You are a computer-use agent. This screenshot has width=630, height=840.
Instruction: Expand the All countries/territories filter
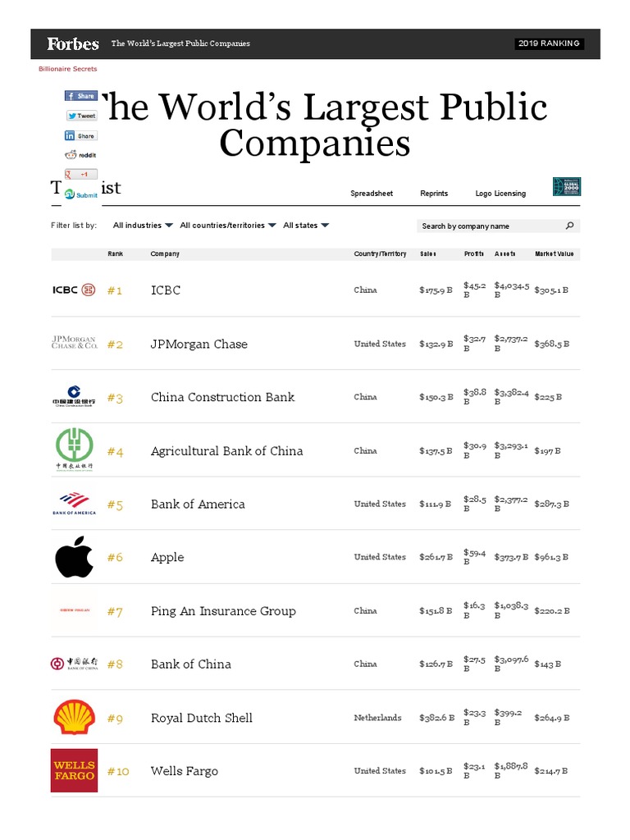click(x=227, y=226)
